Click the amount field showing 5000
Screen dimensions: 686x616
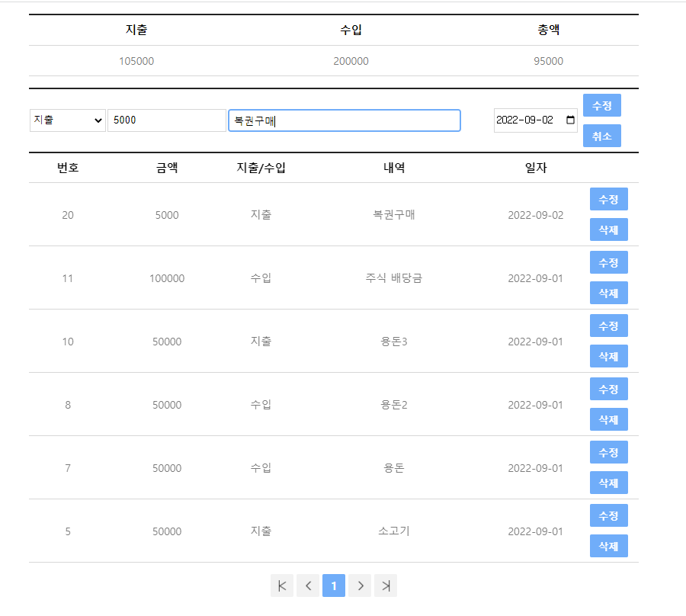click(x=167, y=120)
